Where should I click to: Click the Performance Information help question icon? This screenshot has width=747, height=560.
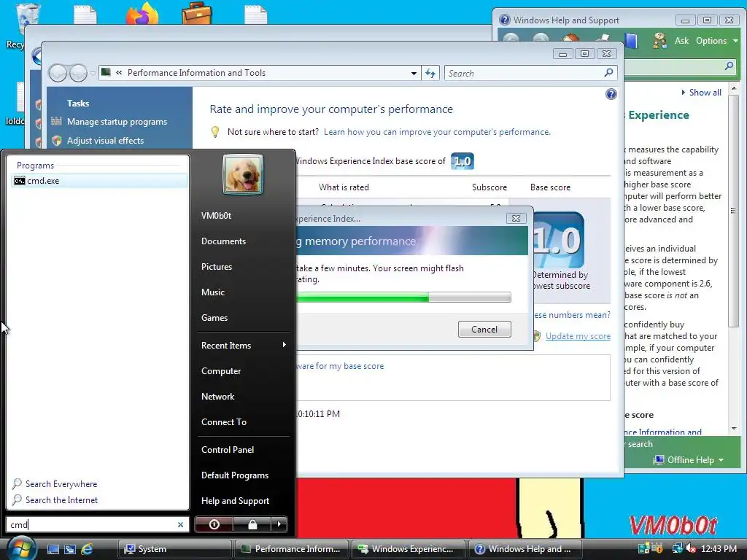(x=611, y=94)
